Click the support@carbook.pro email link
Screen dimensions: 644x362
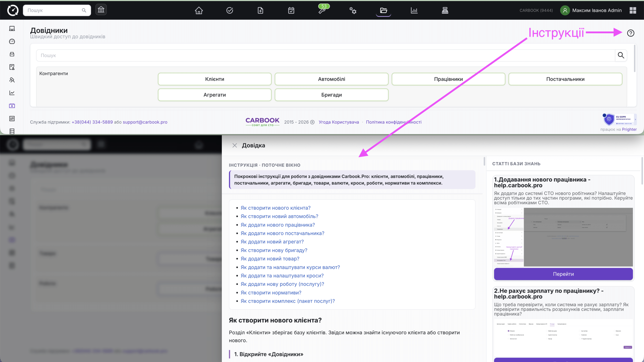coord(145,122)
